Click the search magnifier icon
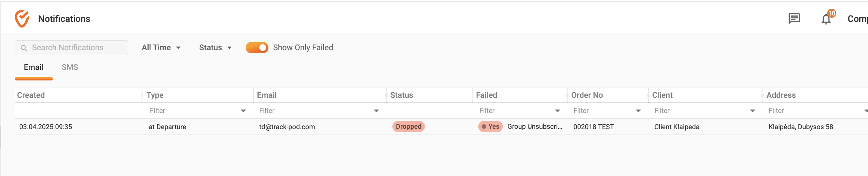868x176 pixels. pos(24,48)
